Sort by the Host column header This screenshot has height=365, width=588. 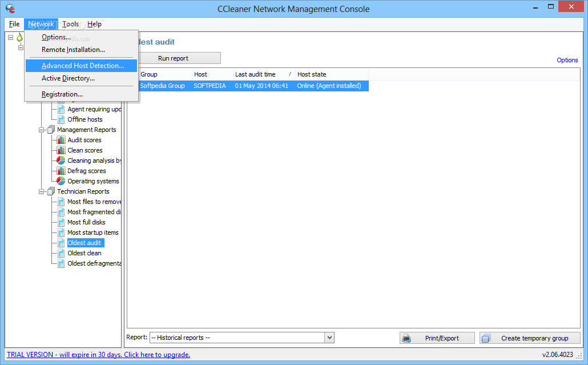212,74
